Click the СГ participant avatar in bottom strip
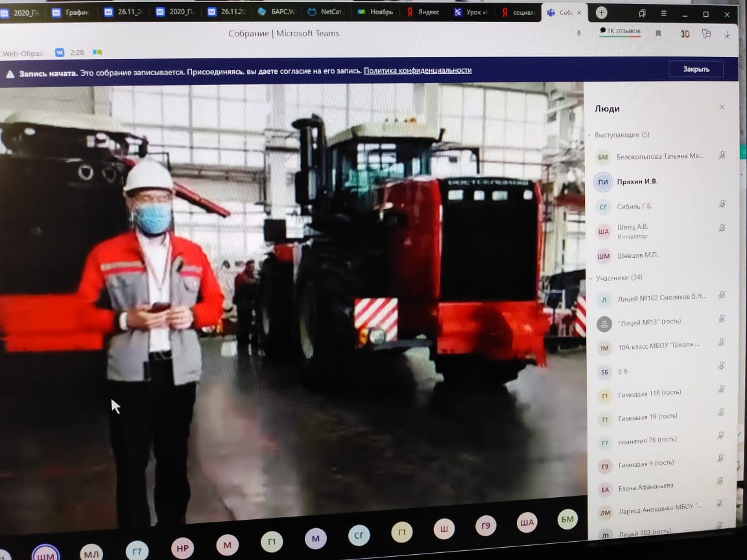Viewport: 747px width, 560px height. (359, 535)
